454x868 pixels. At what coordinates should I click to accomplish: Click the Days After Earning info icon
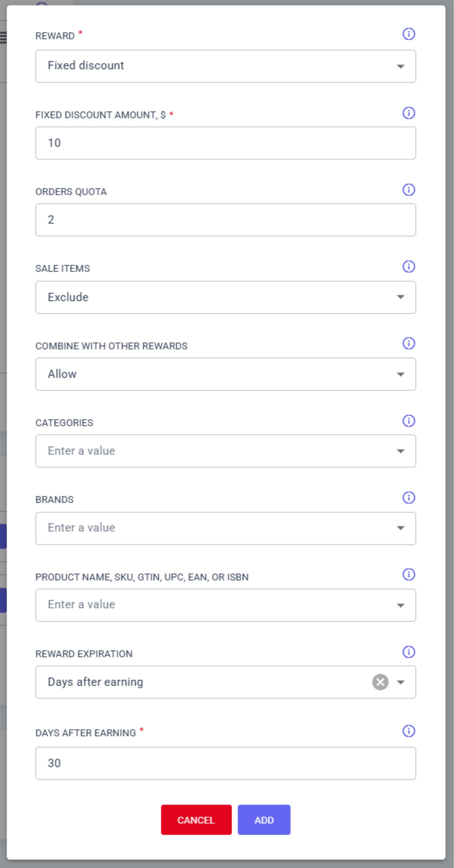pos(409,731)
